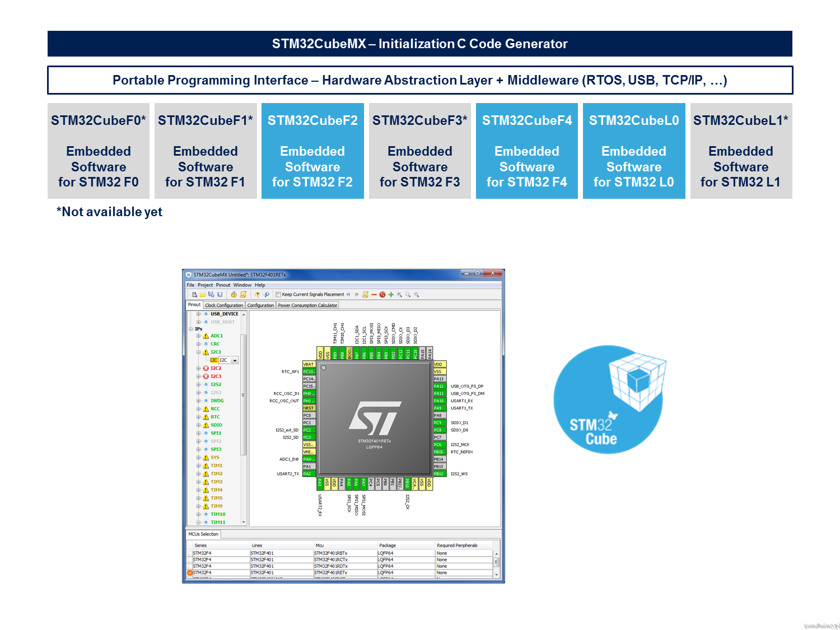Select SPI1 in the peripheral tree
This screenshot has height=630, width=840.
coord(216,433)
